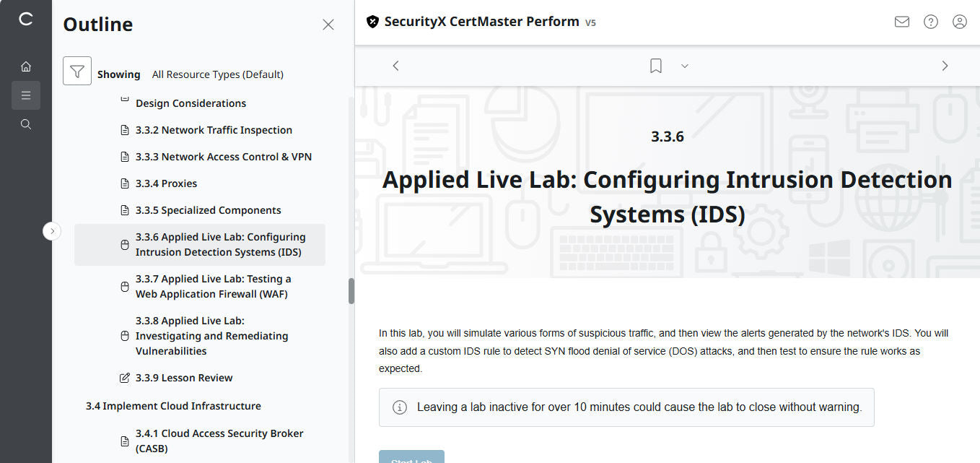Viewport: 980px width, 463px height.
Task: Open the help question mark icon
Action: pos(931,22)
